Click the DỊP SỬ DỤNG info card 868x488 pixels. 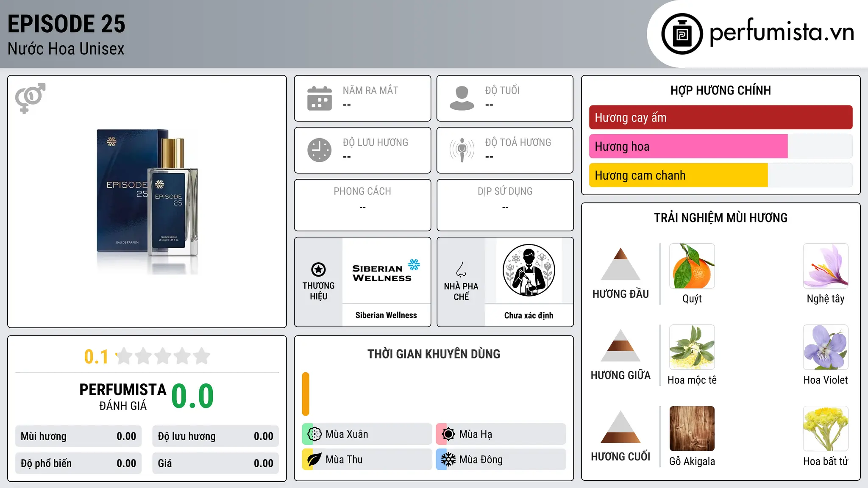click(x=505, y=205)
